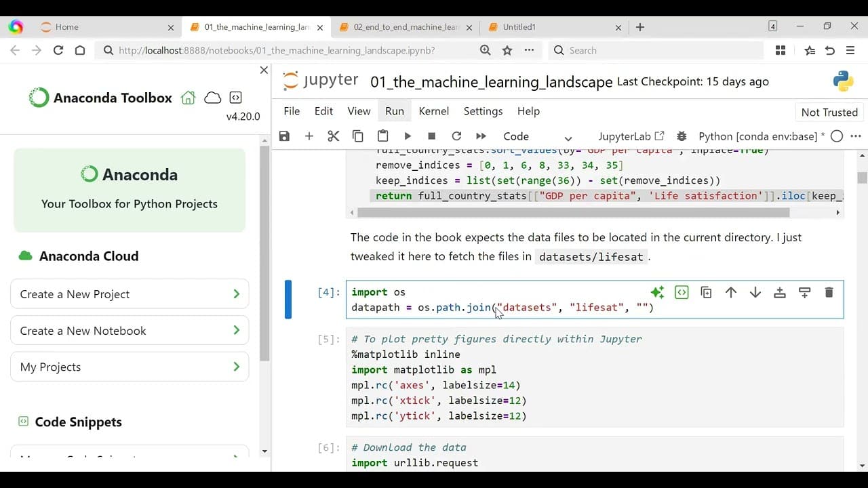
Task: Click the cloud icon in Anaconda Toolbox
Action: pos(213,98)
